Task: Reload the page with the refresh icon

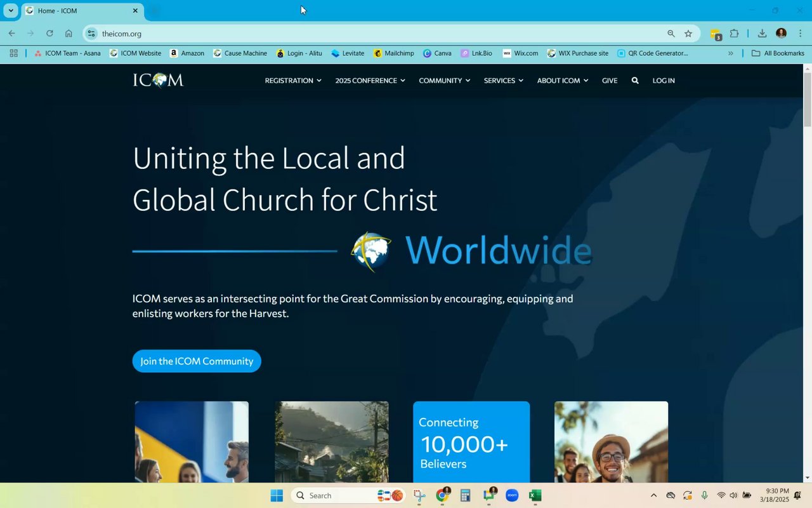Action: (49, 34)
